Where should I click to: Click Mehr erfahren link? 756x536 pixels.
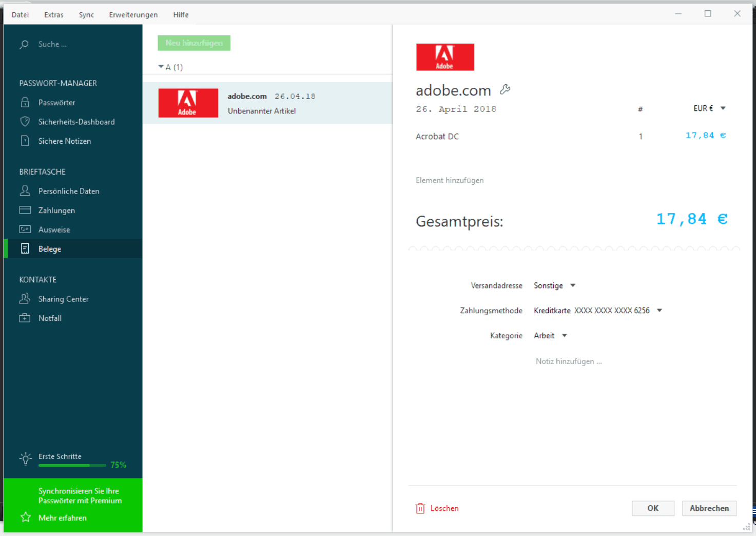[x=62, y=518]
